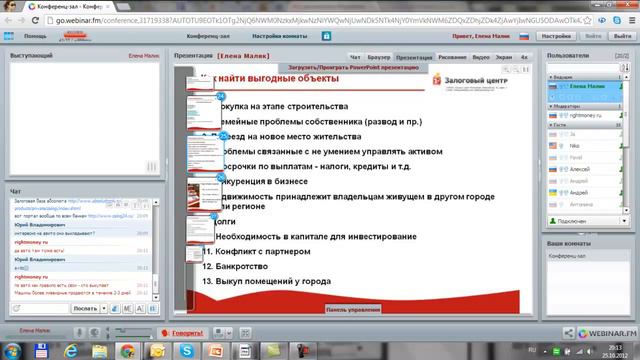This screenshot has width=640, height=360.
Task: Click the pause icon above the slide
Action: pos(526,70)
